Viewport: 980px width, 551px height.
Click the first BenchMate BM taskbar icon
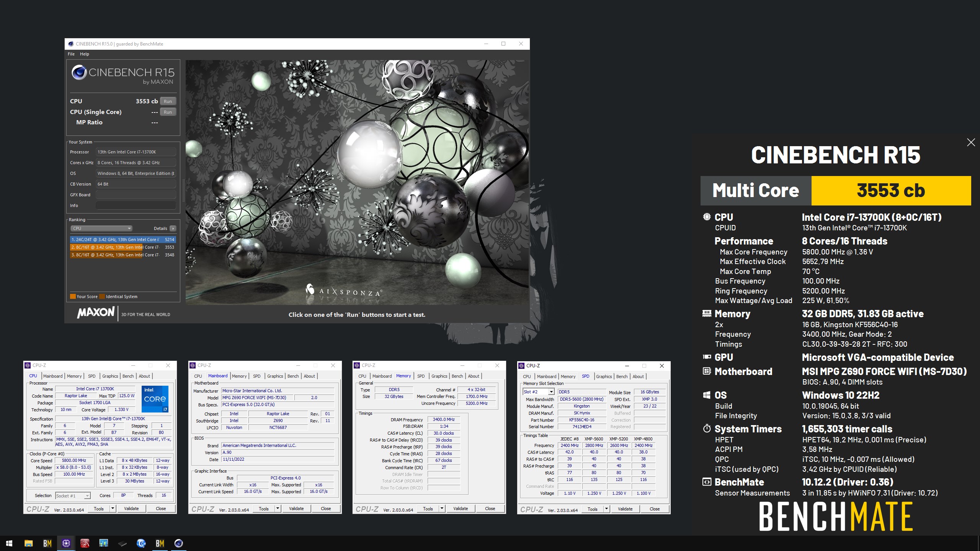tap(47, 543)
